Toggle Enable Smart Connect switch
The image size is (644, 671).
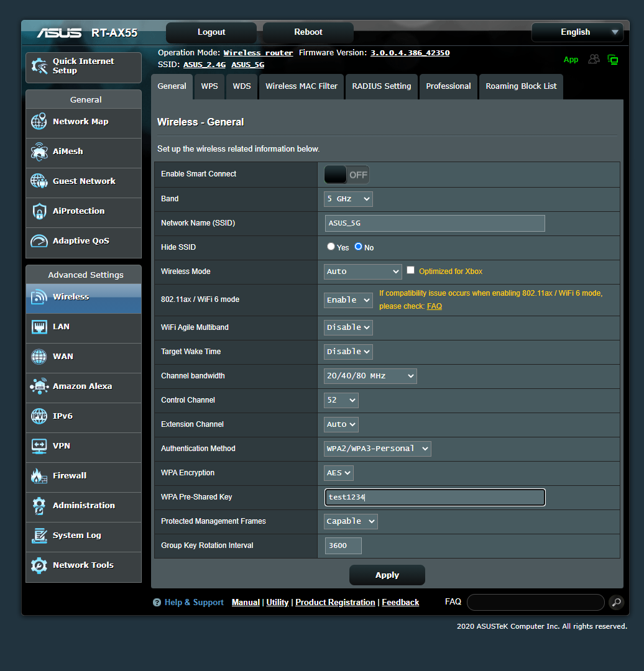click(x=347, y=175)
